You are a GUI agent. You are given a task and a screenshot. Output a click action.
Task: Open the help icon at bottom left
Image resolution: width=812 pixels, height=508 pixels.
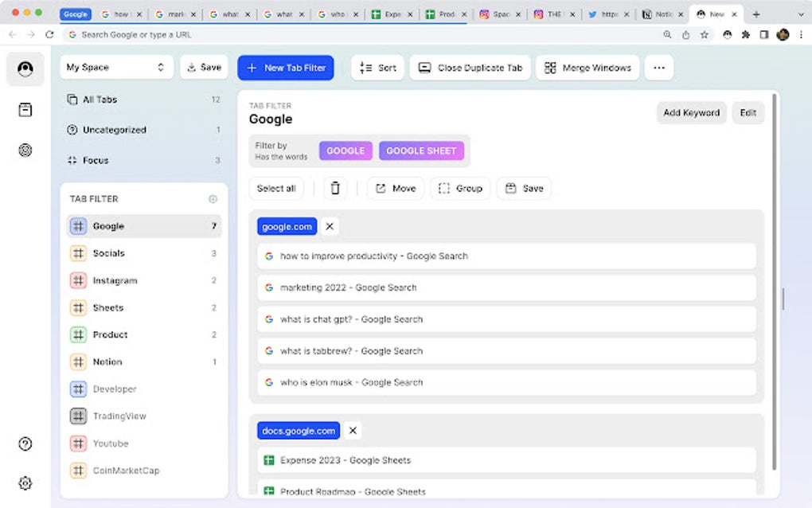(25, 444)
